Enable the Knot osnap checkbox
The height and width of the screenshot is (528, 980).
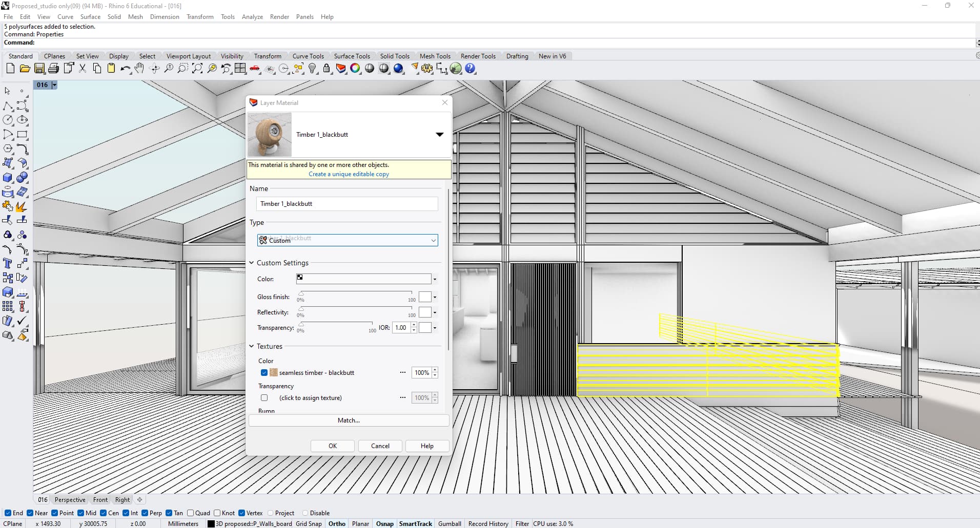(x=217, y=513)
